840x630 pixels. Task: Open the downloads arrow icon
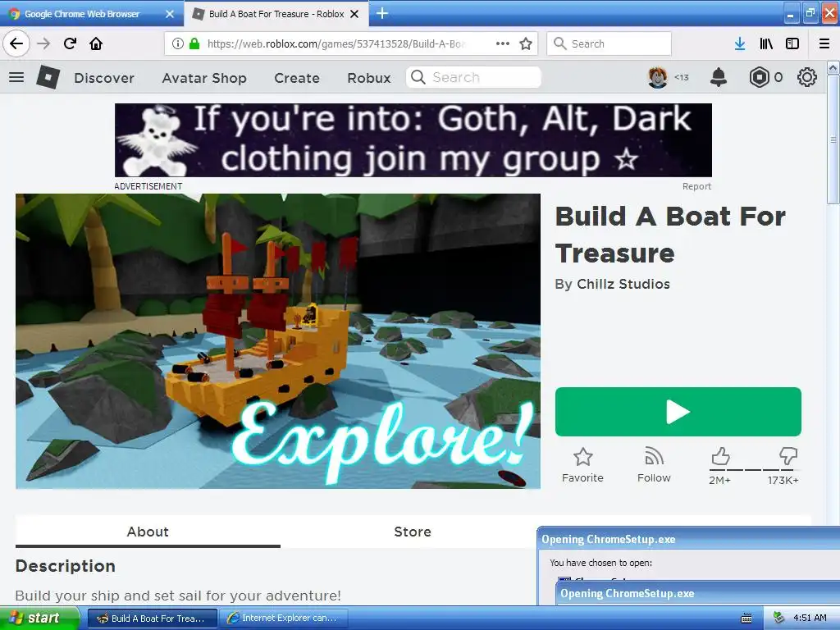point(740,43)
